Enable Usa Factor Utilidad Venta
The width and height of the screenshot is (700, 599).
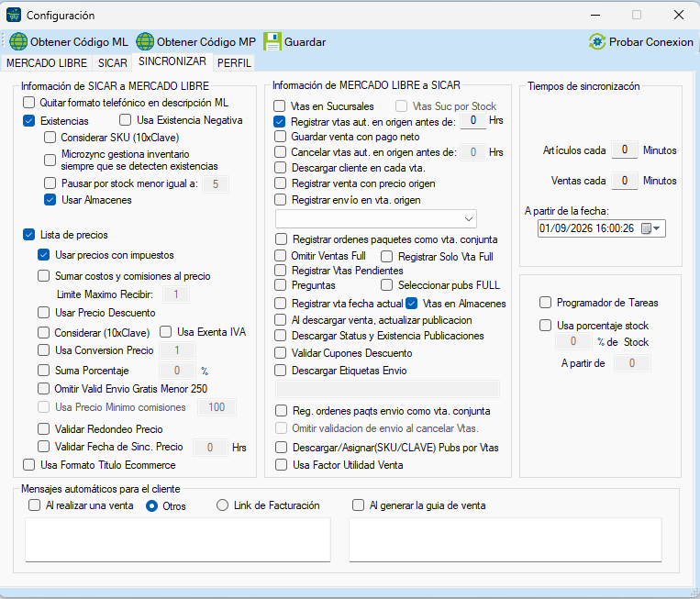(282, 465)
